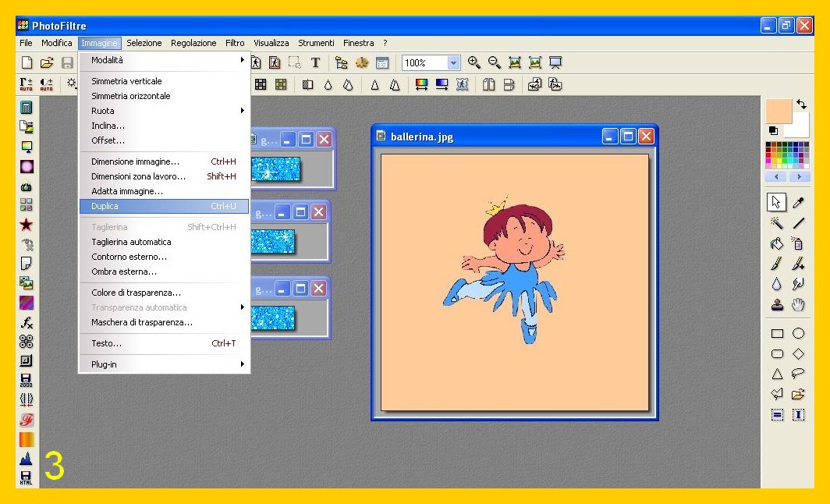Choose the Clone Stamp tool
The image size is (830, 504).
click(x=776, y=305)
